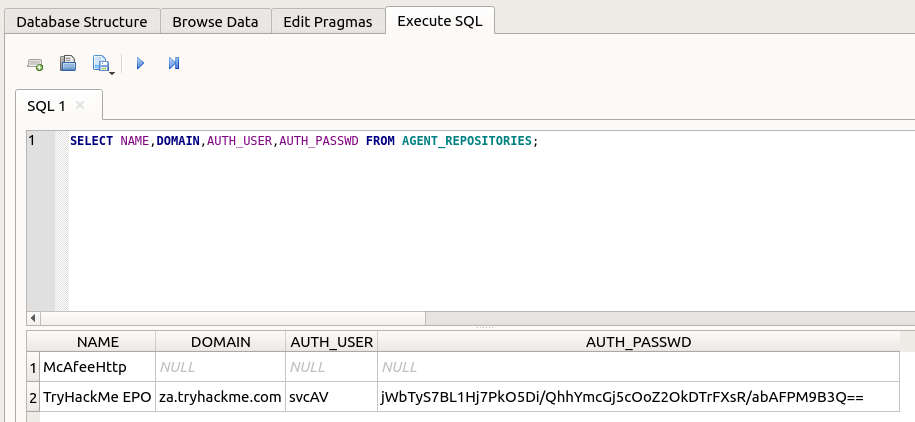Open the Browse Data tab

click(x=215, y=21)
